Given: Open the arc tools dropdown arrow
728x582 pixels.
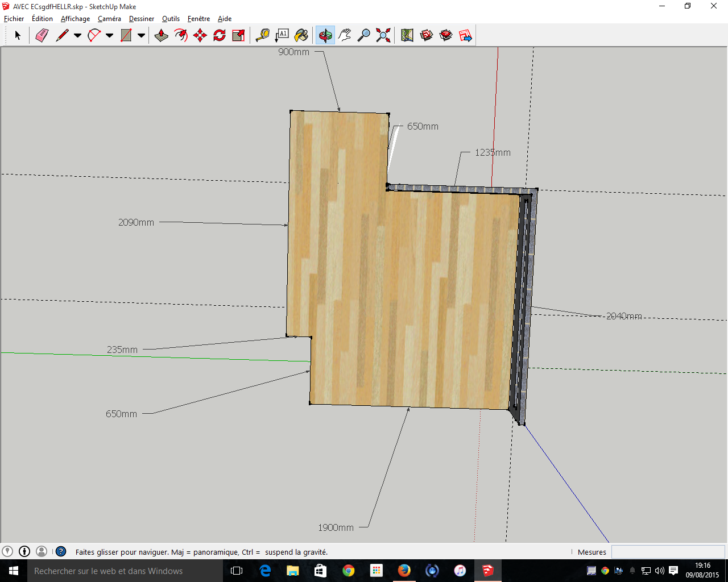Looking at the screenshot, I should (109, 35).
